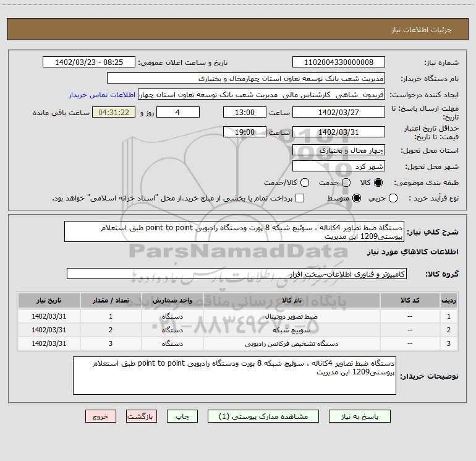
Task: Click مشاهده مدارک پیوستی (1) button
Action: point(263,416)
